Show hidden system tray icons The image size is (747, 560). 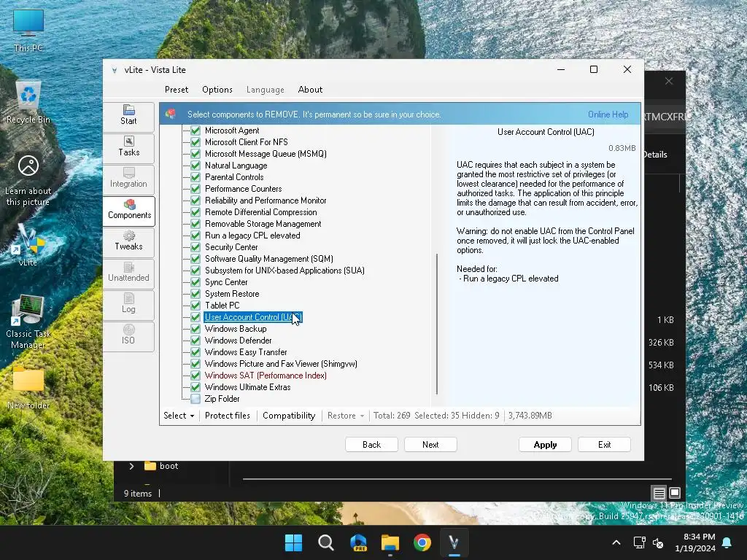[616, 542]
